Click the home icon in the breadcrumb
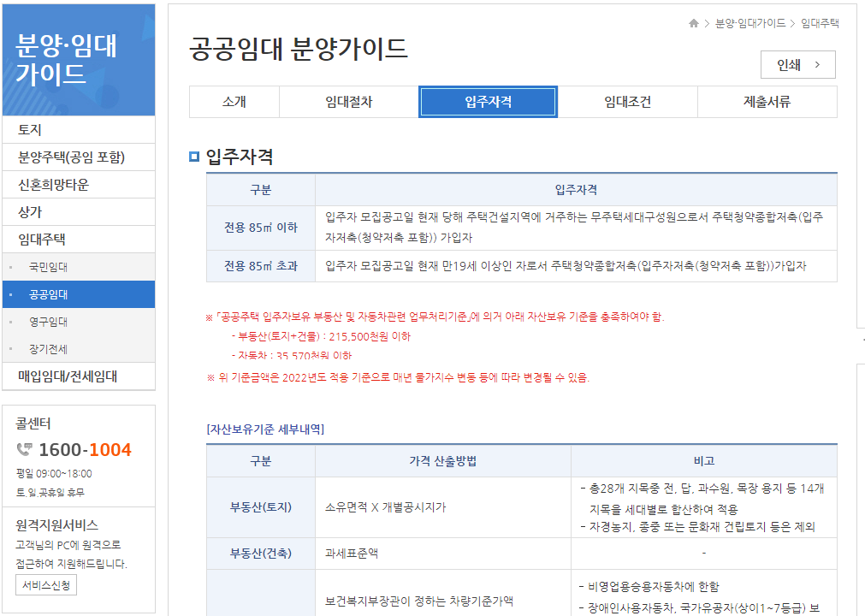This screenshot has height=616, width=865. click(693, 24)
